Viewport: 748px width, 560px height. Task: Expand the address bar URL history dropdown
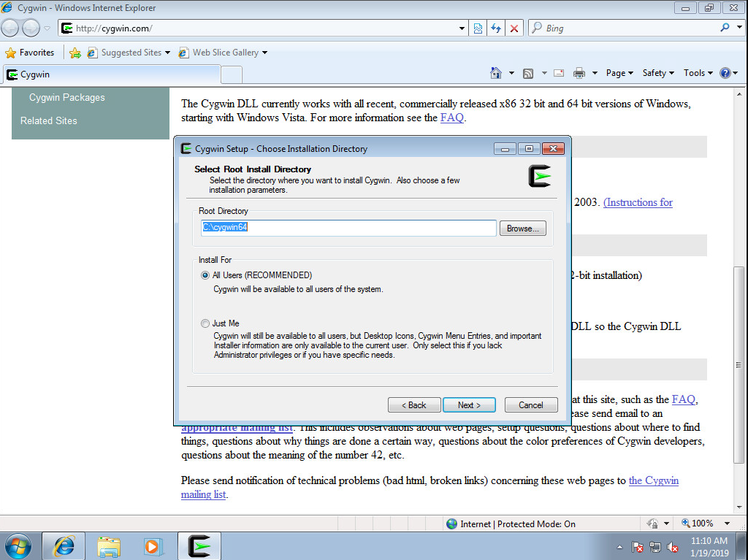click(x=462, y=28)
